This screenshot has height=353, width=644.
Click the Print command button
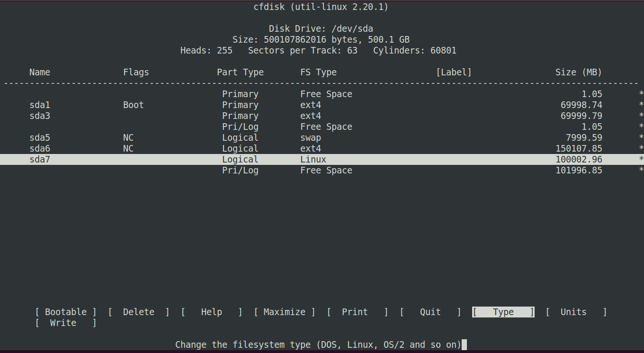click(355, 312)
